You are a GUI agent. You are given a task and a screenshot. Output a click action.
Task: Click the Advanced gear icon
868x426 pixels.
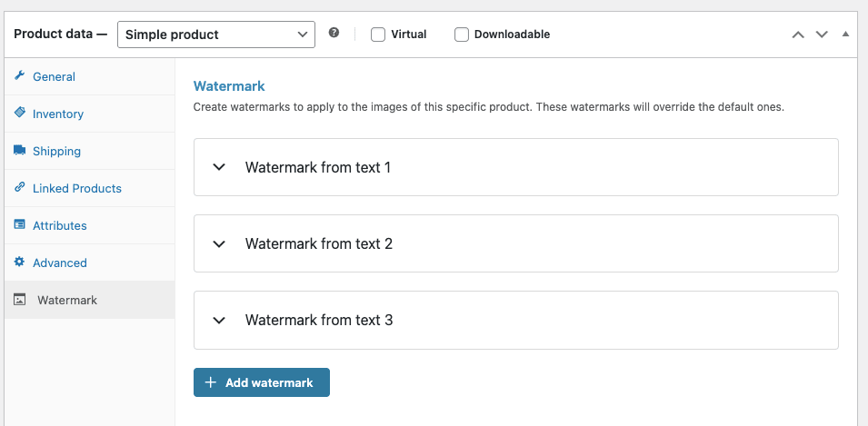(20, 262)
